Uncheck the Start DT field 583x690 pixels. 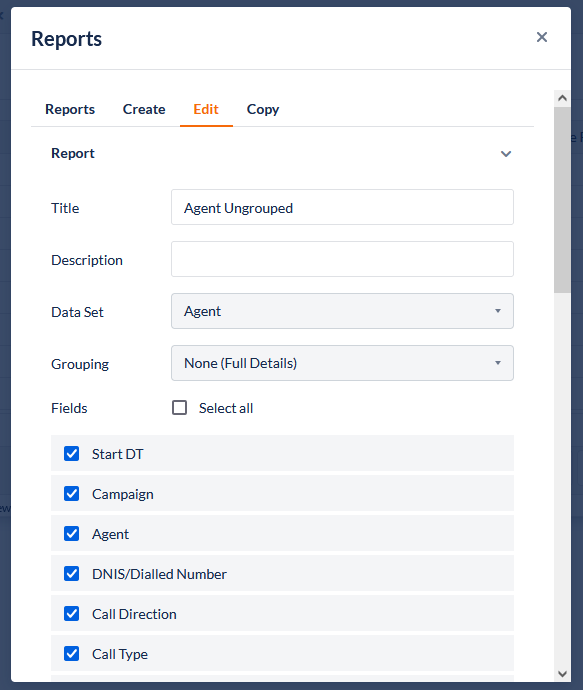[x=71, y=454]
